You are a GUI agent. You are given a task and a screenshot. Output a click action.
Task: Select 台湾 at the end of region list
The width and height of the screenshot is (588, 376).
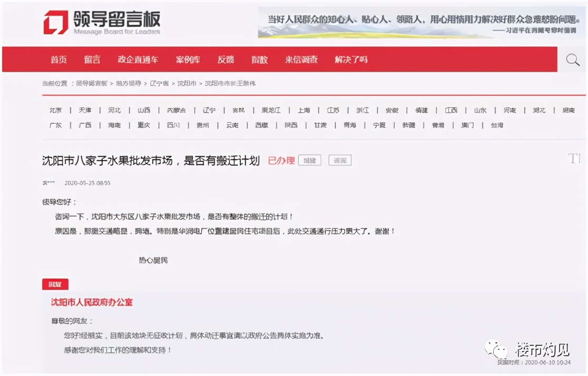pyautogui.click(x=496, y=125)
